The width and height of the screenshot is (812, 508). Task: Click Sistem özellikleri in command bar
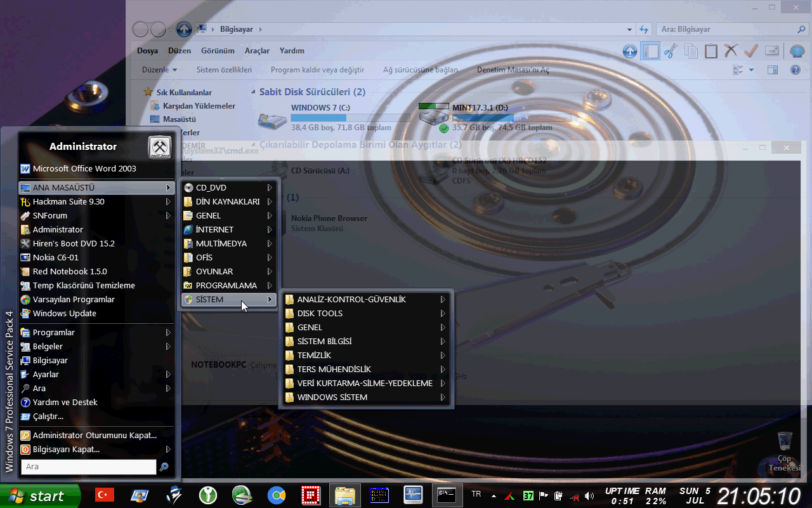[x=224, y=70]
